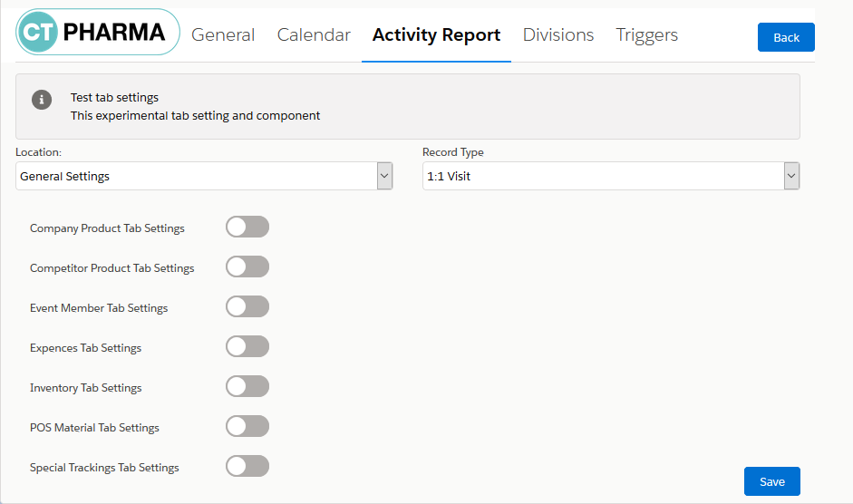Switch on Expences Tab Settings
853x504 pixels.
coord(247,346)
